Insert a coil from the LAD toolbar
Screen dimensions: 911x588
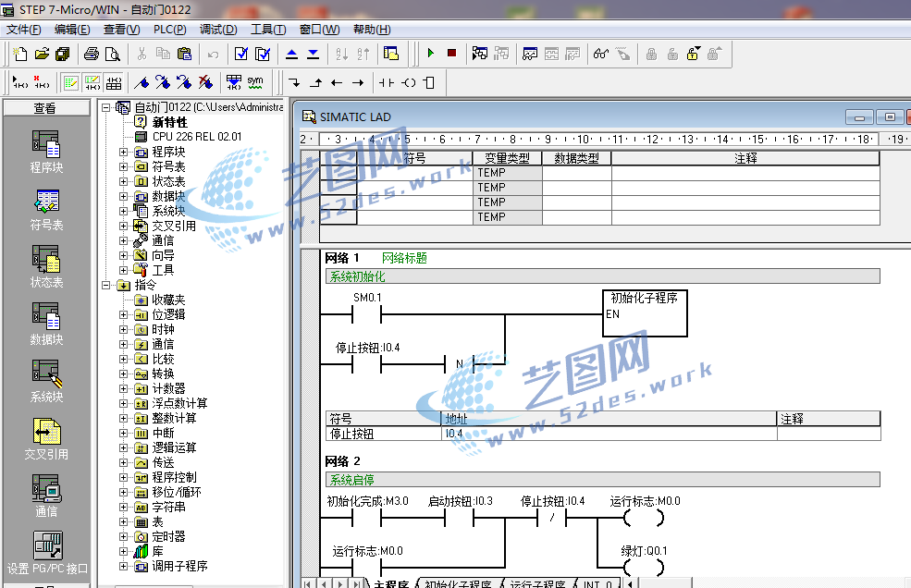click(x=409, y=82)
